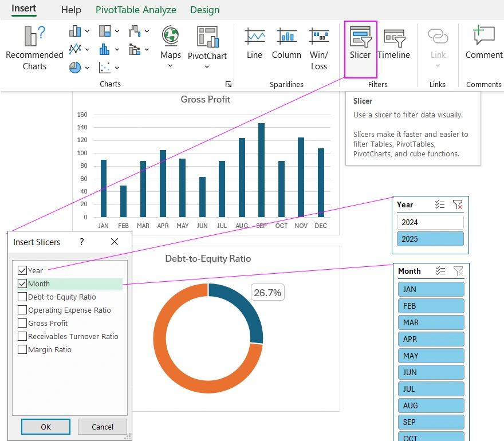
Task: Insert a pie chart
Action: pos(74,67)
